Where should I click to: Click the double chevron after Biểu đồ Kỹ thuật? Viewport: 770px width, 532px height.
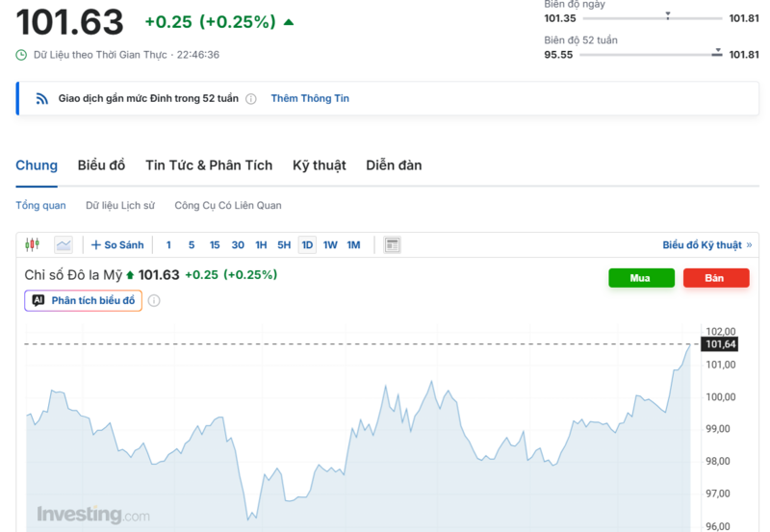pos(749,244)
